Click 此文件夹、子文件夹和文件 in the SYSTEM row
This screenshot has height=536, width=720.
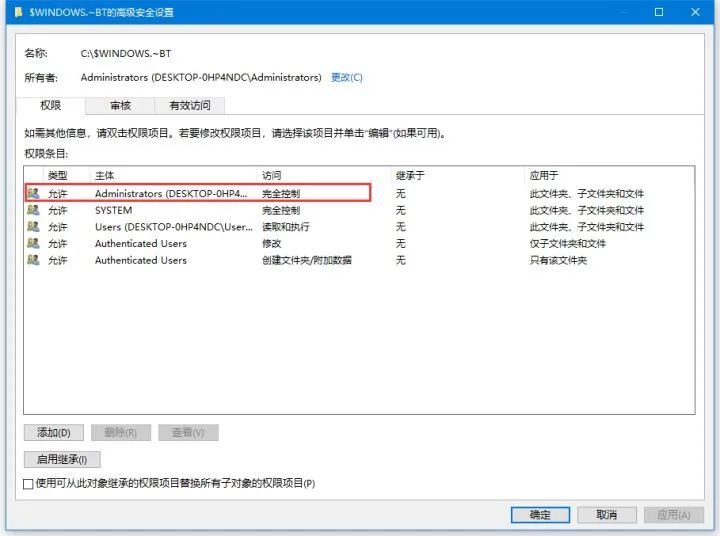pos(587,210)
